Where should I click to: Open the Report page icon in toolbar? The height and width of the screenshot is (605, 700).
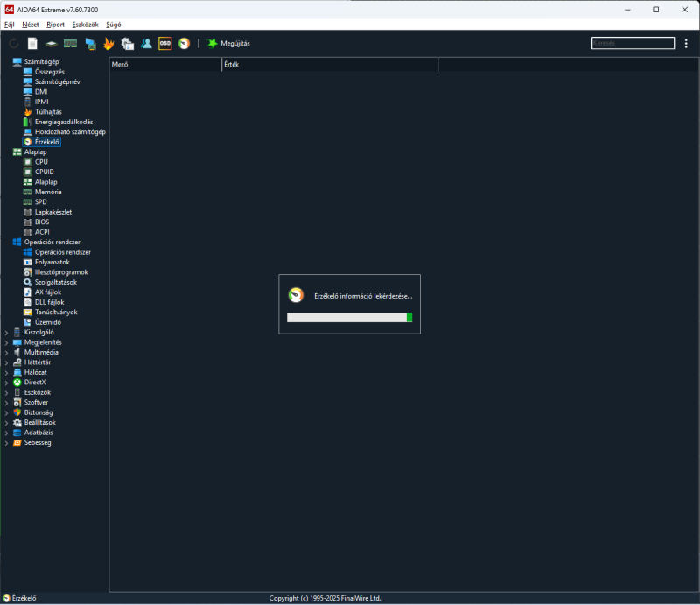(32, 44)
